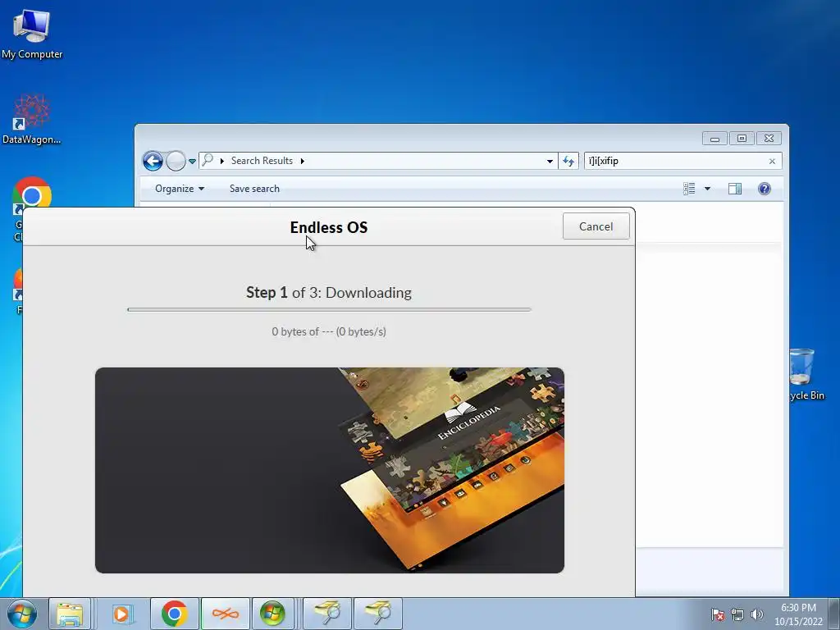This screenshot has width=840, height=630.
Task: Close the Explorer search window
Action: [x=769, y=139]
